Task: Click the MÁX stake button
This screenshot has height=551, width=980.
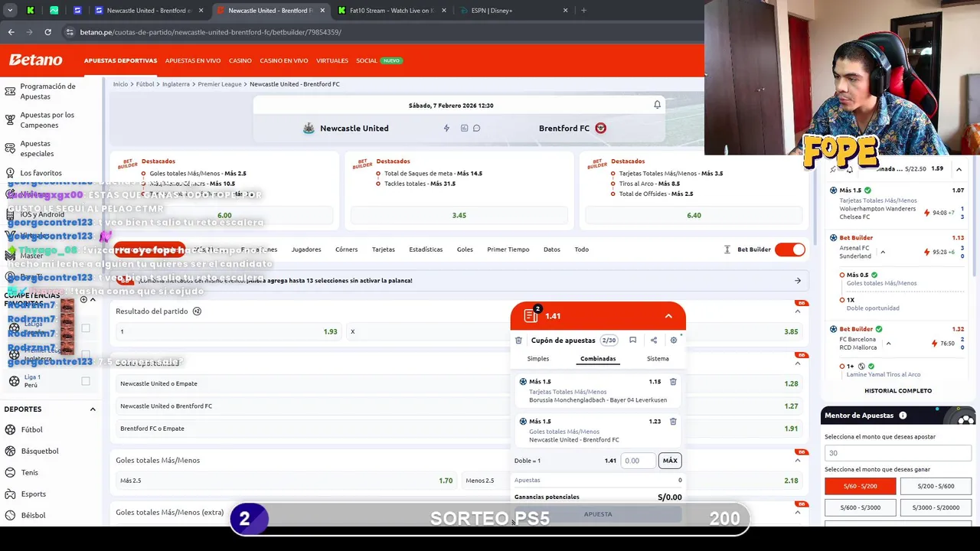Action: (x=670, y=461)
